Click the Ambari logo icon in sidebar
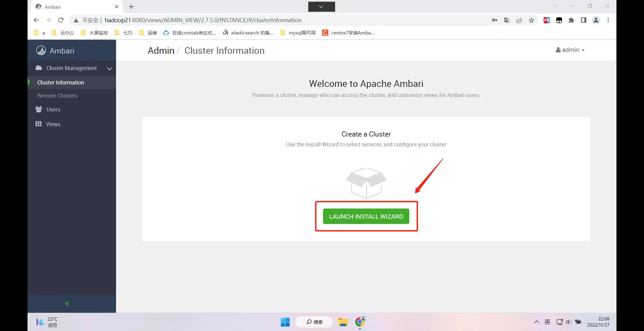Image resolution: width=644 pixels, height=331 pixels. pyautogui.click(x=41, y=50)
